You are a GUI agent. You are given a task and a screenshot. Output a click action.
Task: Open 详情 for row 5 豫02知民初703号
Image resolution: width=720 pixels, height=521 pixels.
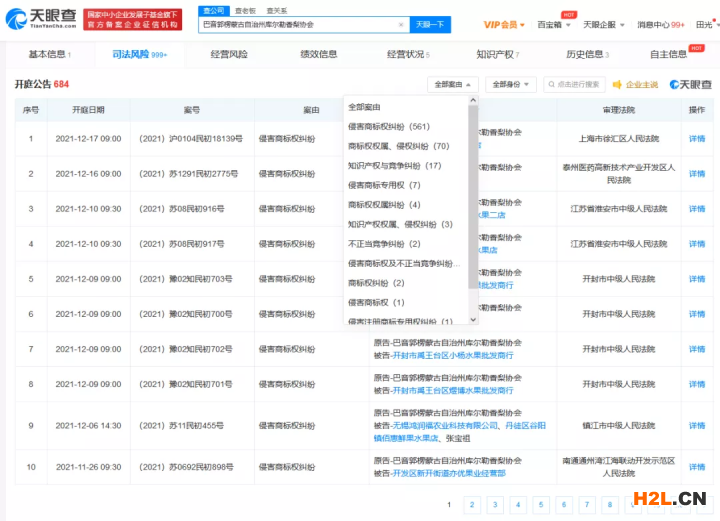click(697, 279)
